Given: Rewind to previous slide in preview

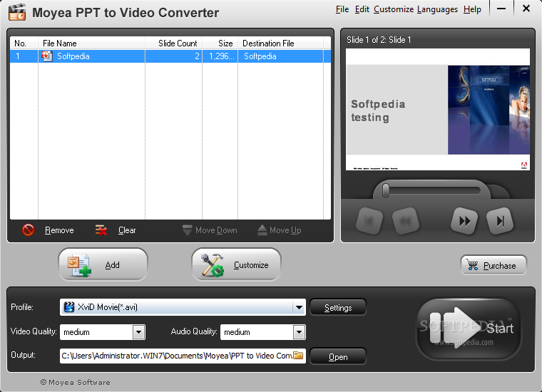Looking at the screenshot, I should pos(406,221).
